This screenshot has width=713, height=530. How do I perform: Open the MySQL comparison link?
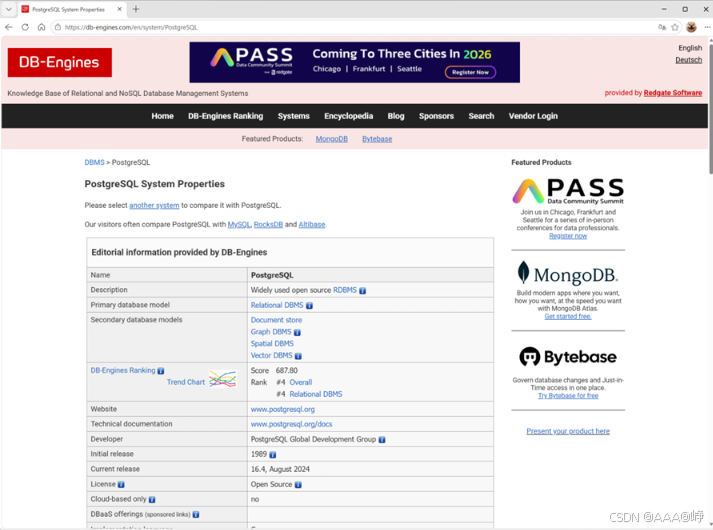tap(239, 225)
